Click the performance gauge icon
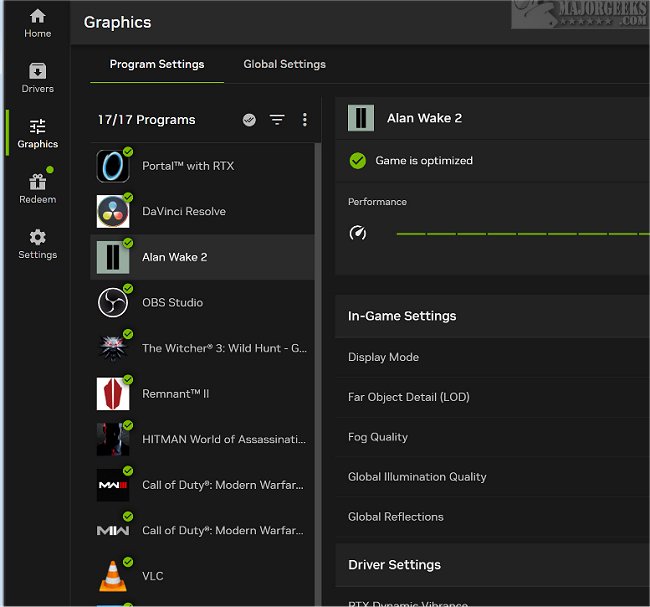The width and height of the screenshot is (650, 607). pos(358,233)
